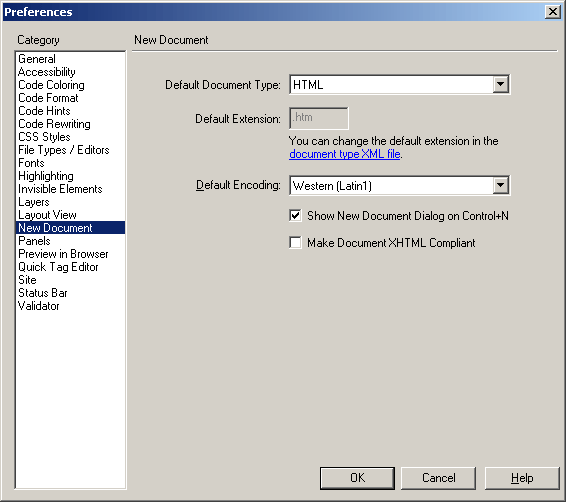Choose File Types / Editors category

(x=64, y=150)
